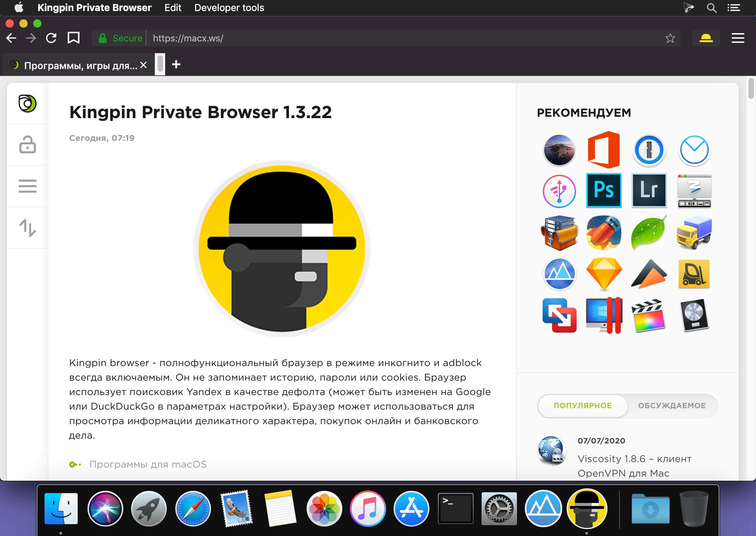Screen dimensions: 756x536
Task: Open the sidebar navigation menu icon
Action: [x=27, y=186]
